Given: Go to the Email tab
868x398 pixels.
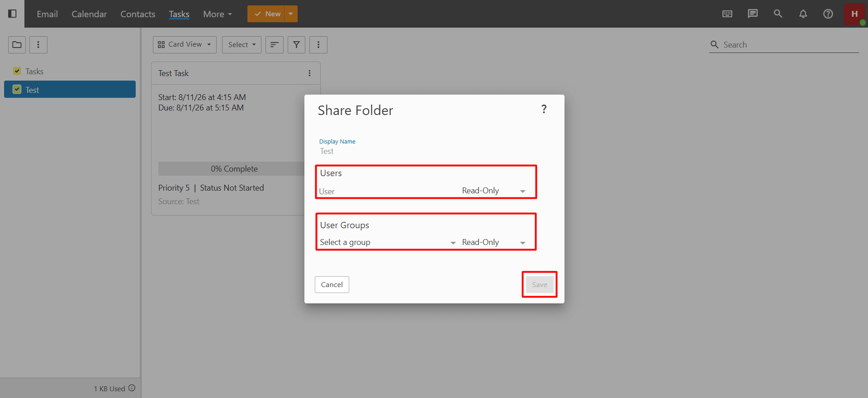Looking at the screenshot, I should tap(47, 14).
